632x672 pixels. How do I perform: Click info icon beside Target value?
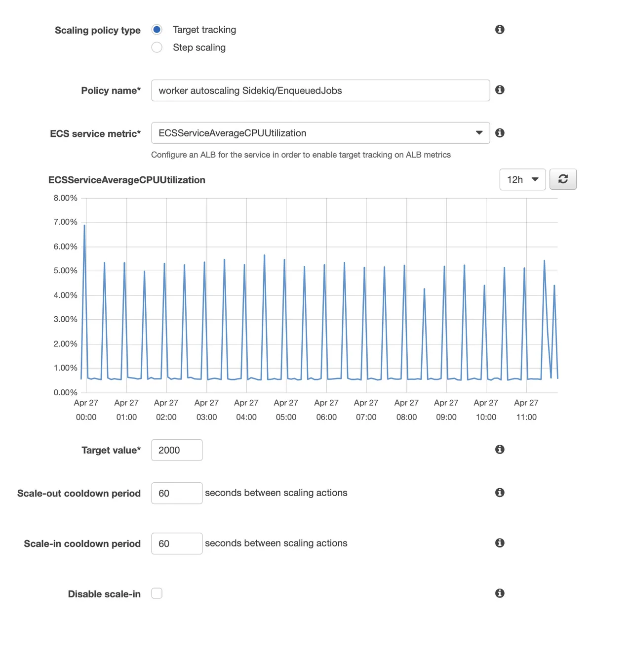[x=500, y=449]
